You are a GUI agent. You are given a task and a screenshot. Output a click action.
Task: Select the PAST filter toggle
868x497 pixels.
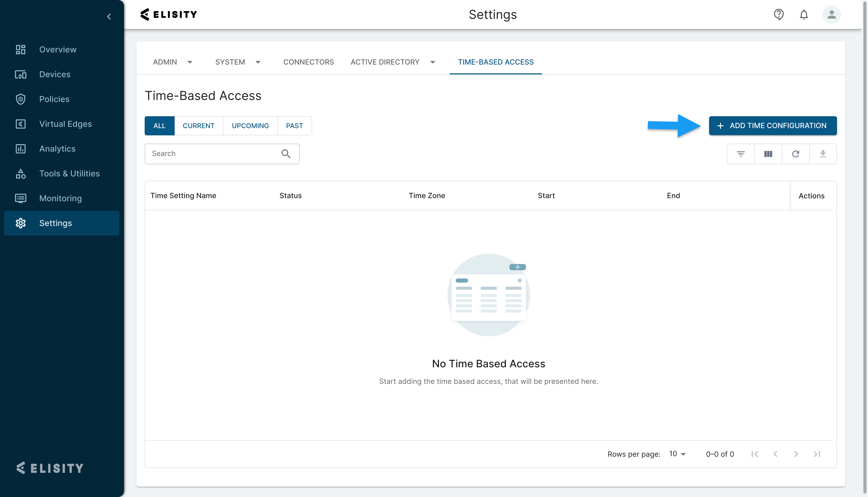tap(294, 126)
